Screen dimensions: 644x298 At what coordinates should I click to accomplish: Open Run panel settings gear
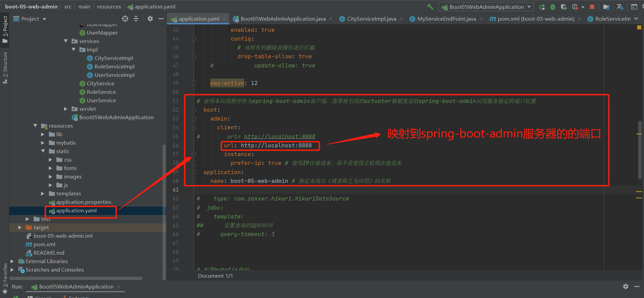[x=626, y=286]
